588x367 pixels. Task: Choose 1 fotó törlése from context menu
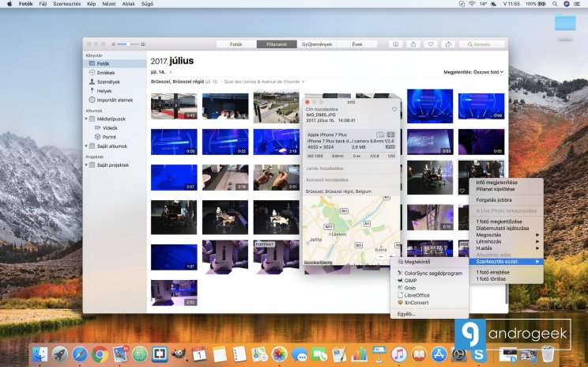[507, 279]
